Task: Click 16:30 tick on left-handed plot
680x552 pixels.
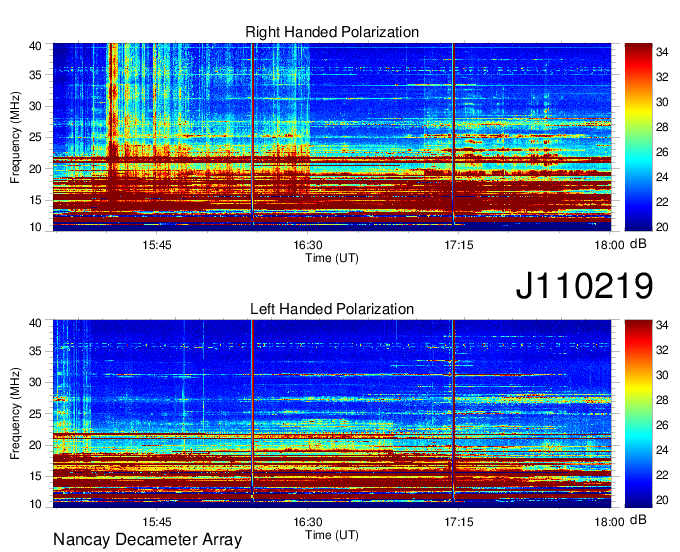Action: pos(307,521)
